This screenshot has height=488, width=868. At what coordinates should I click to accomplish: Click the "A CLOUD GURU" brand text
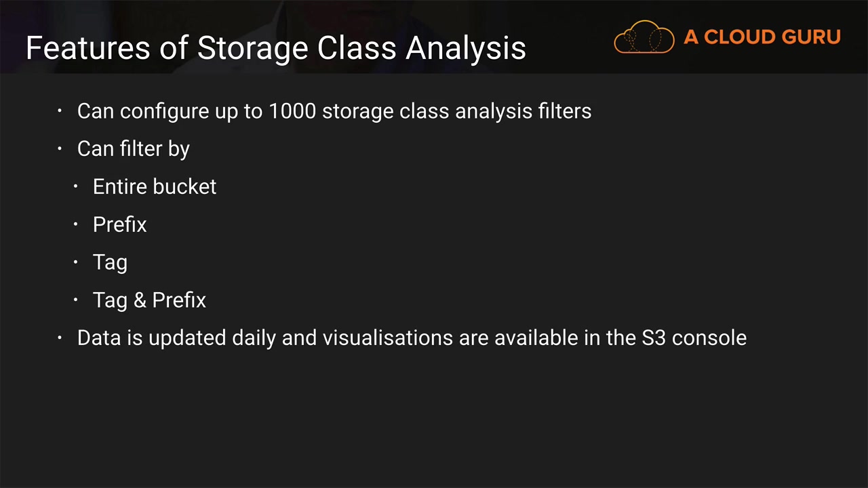[762, 37]
